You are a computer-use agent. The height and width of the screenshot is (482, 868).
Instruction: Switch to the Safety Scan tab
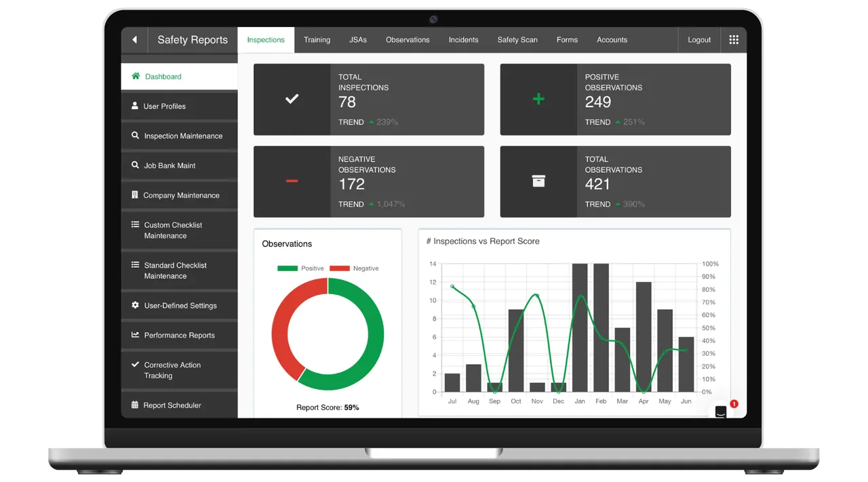517,40
